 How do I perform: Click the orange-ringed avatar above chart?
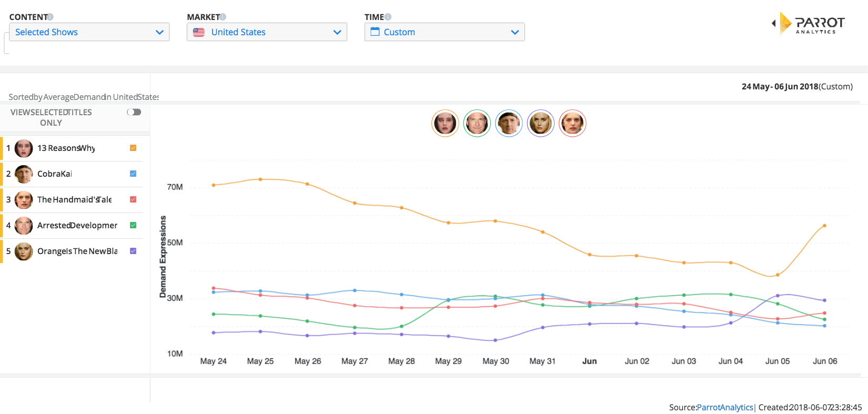tap(445, 124)
